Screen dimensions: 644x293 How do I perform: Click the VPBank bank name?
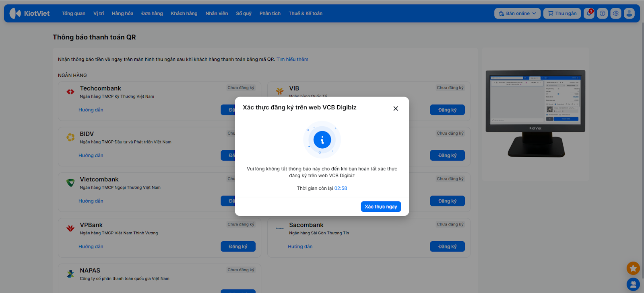(x=91, y=225)
